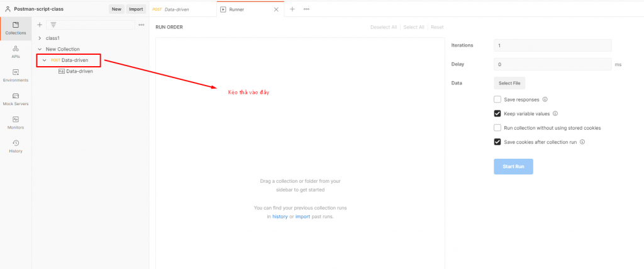
Task: Open the Mock Servers sidebar section
Action: click(x=16, y=100)
